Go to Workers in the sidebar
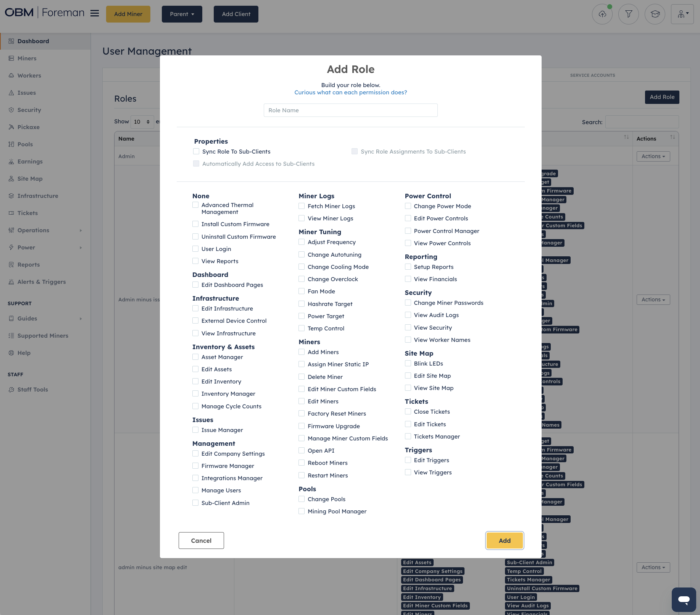The image size is (700, 615). coord(29,76)
